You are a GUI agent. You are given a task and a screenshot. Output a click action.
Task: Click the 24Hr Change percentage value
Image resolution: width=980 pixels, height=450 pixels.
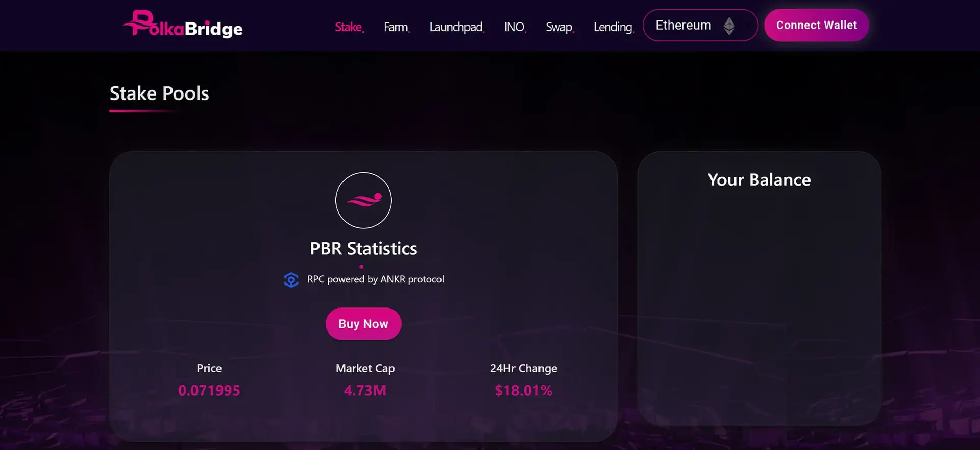pos(523,390)
